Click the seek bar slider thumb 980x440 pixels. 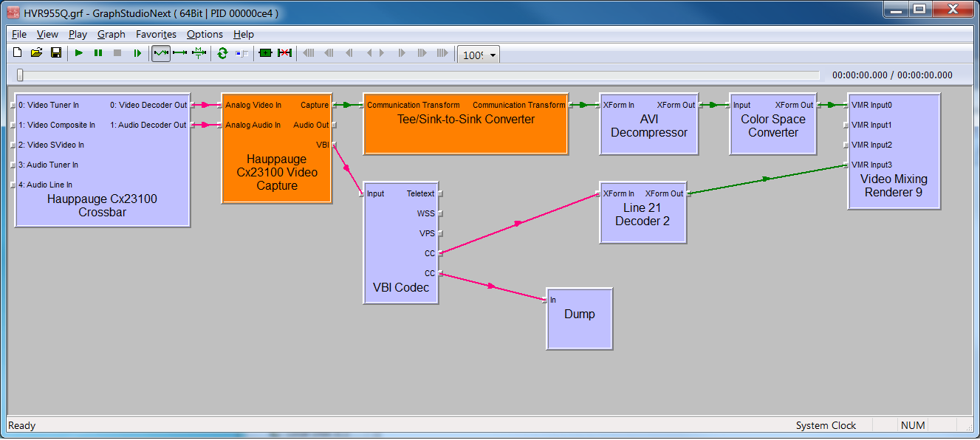click(20, 75)
